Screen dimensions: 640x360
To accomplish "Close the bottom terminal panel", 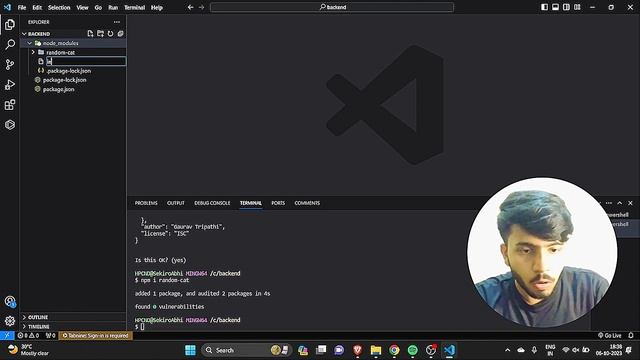I will coord(631,203).
